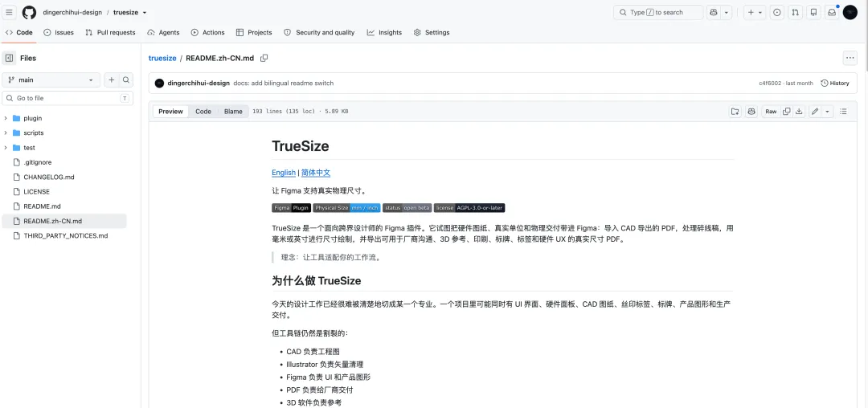Add a file with the plus button
Image resolution: width=868 pixels, height=408 pixels.
[x=111, y=80]
